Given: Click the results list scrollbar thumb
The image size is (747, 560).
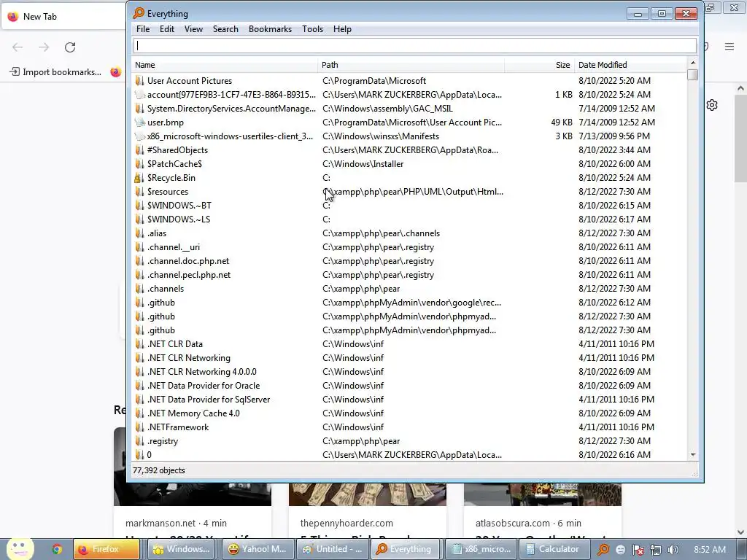Looking at the screenshot, I should click(693, 75).
